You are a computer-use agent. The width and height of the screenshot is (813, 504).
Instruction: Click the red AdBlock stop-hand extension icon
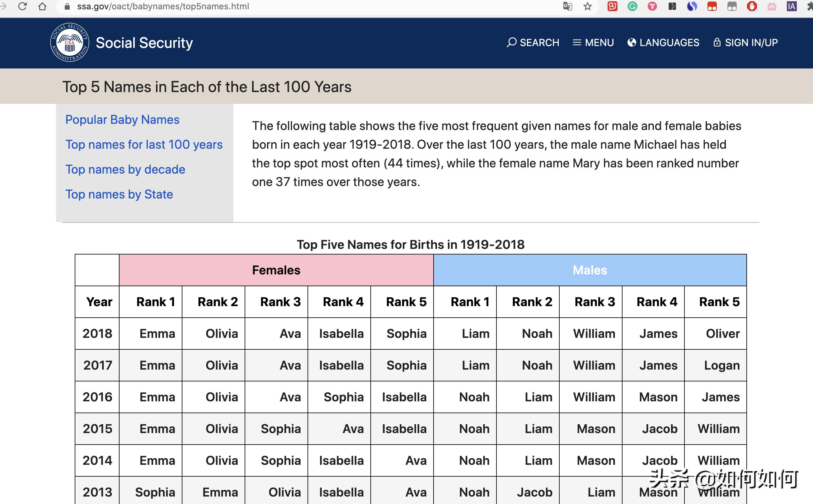tap(752, 6)
